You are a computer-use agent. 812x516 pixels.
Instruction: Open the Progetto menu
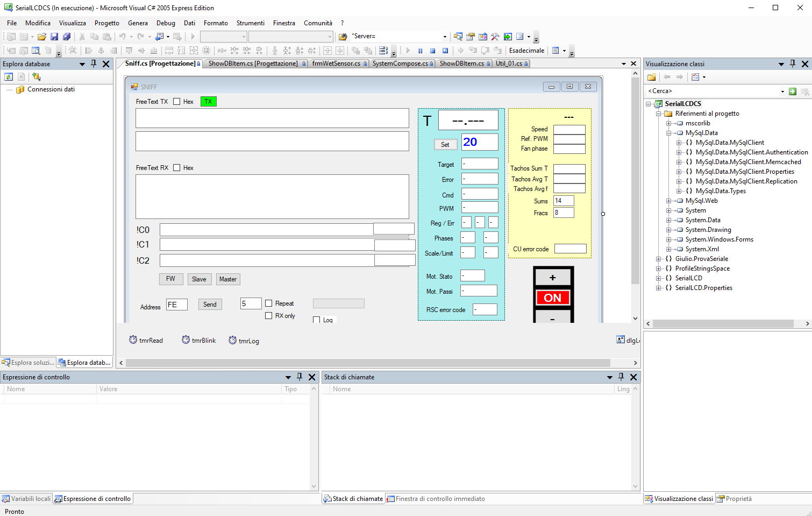(107, 23)
